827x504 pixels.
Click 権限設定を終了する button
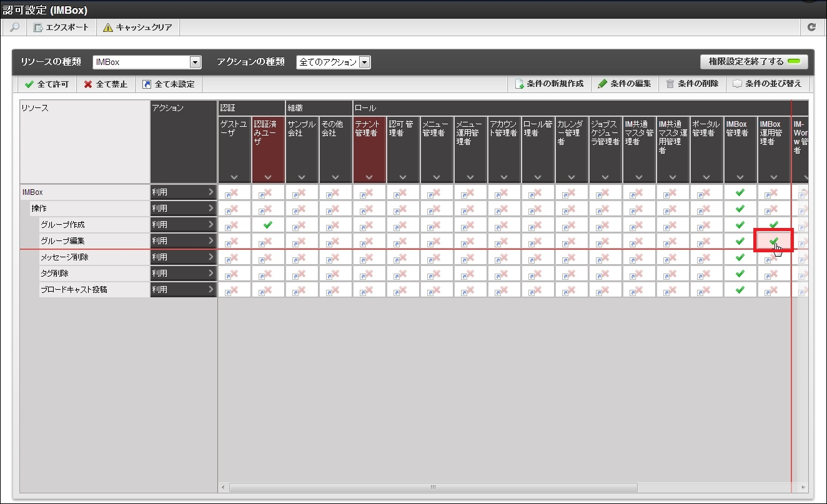click(754, 61)
